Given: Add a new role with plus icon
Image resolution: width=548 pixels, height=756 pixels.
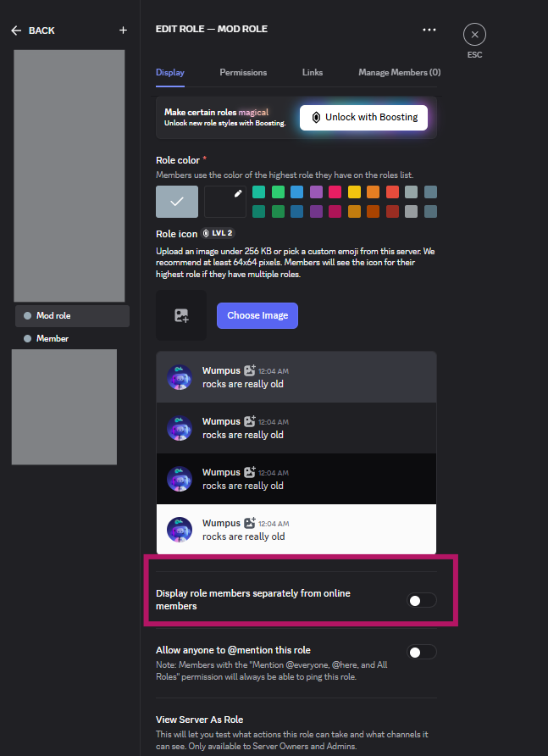Looking at the screenshot, I should coord(123,31).
